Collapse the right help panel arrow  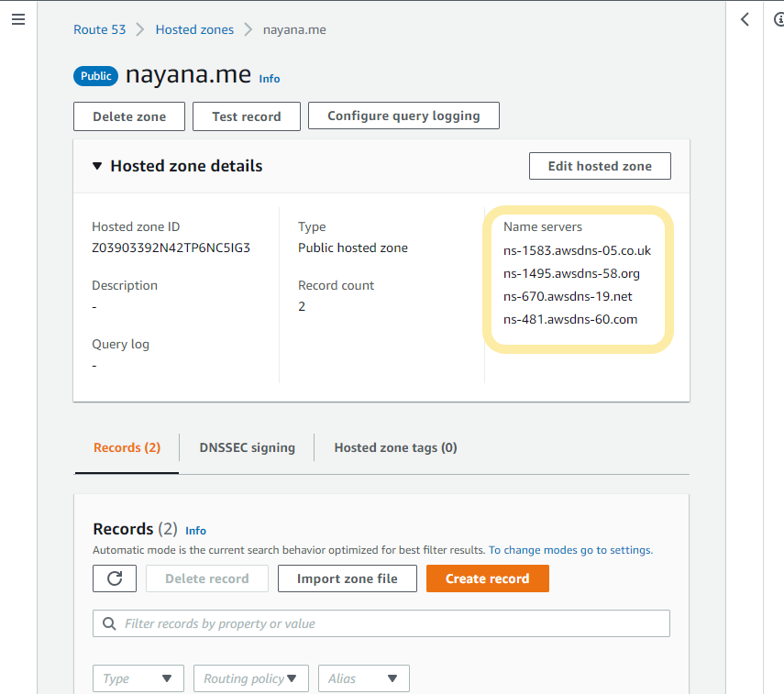pyautogui.click(x=745, y=19)
